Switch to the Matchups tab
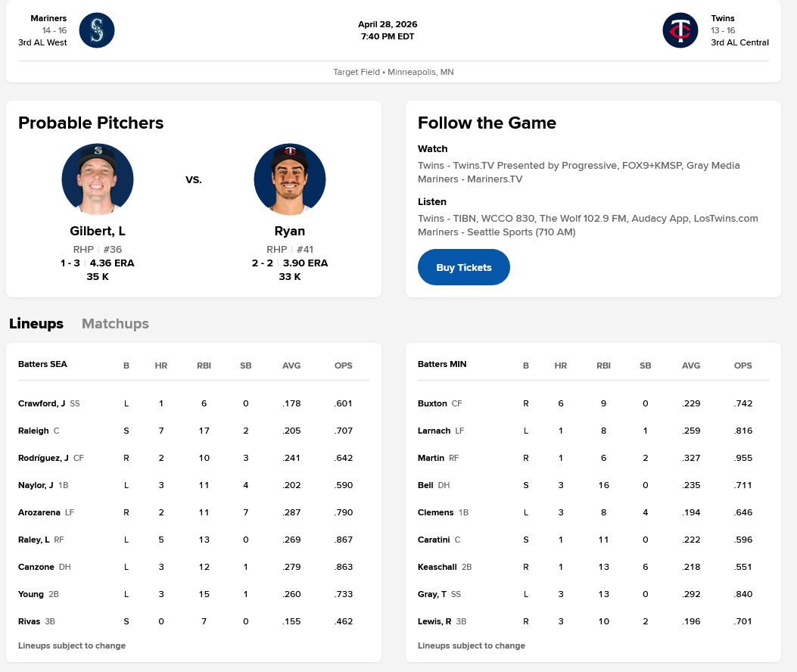The width and height of the screenshot is (797, 672). click(x=115, y=324)
